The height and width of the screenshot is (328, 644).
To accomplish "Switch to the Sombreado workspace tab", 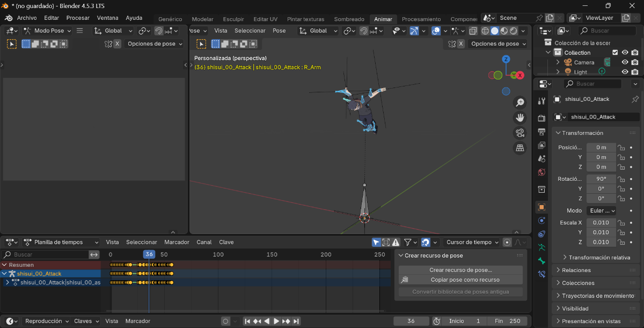I will (349, 19).
